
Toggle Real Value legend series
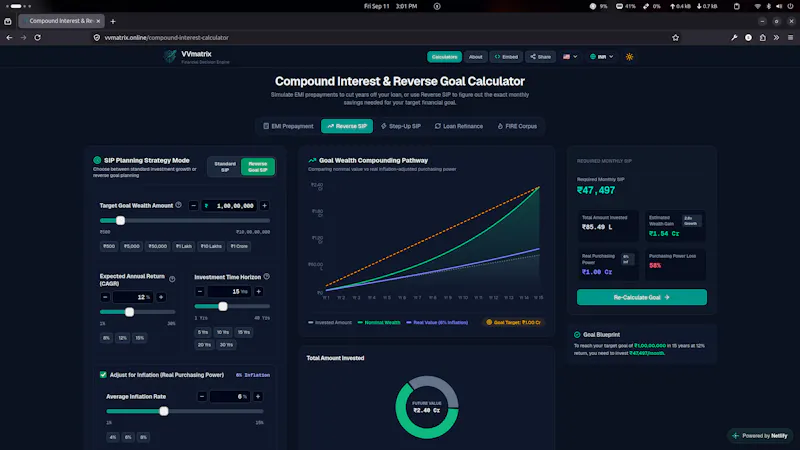[437, 322]
